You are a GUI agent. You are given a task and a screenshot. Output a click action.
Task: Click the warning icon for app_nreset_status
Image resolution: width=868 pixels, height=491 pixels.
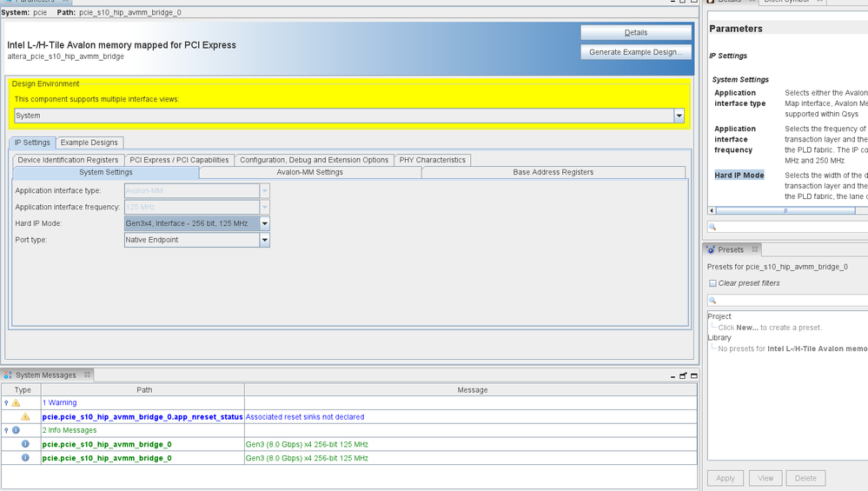coord(25,417)
